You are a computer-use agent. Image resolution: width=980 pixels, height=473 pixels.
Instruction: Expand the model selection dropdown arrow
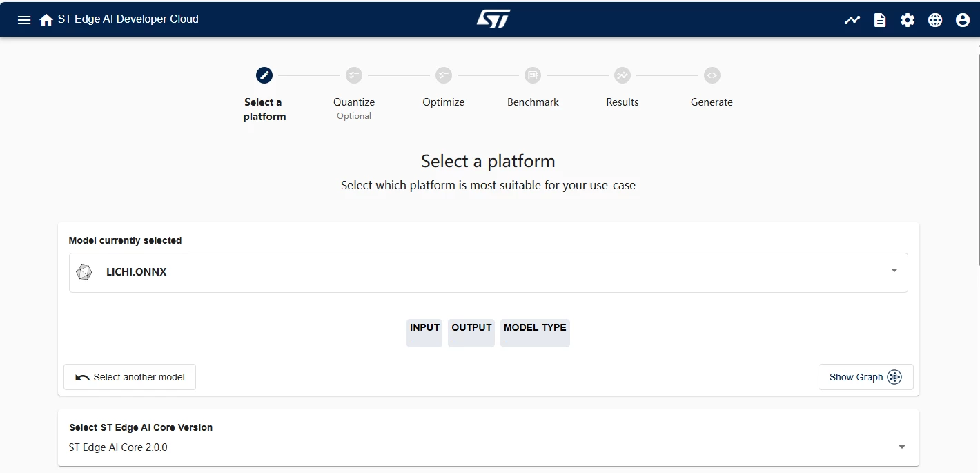tap(894, 271)
